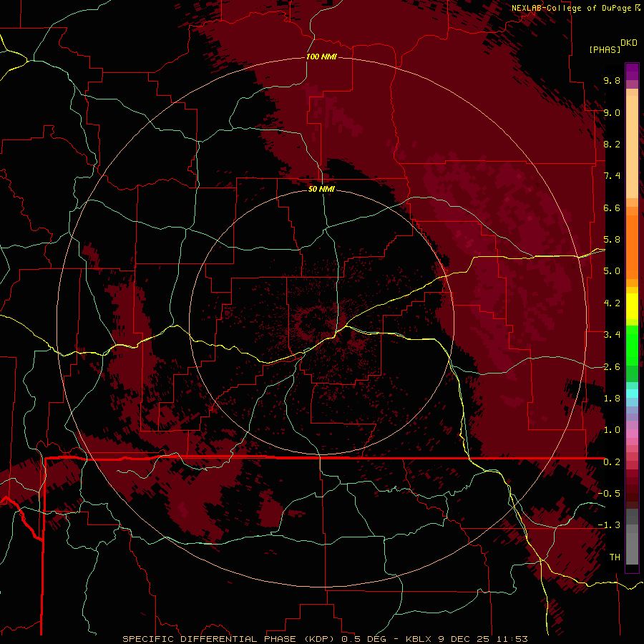Click the -0.5 value on the scale

pos(609,494)
